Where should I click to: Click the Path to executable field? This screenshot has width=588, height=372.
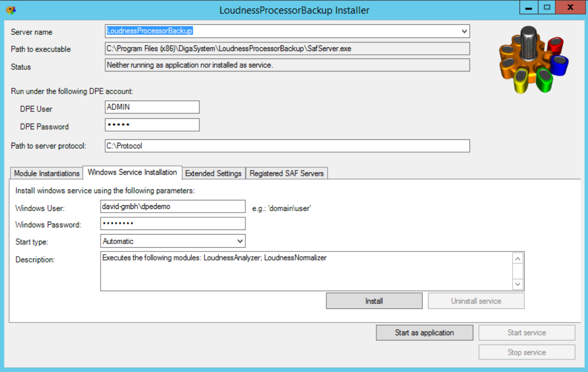click(x=287, y=49)
